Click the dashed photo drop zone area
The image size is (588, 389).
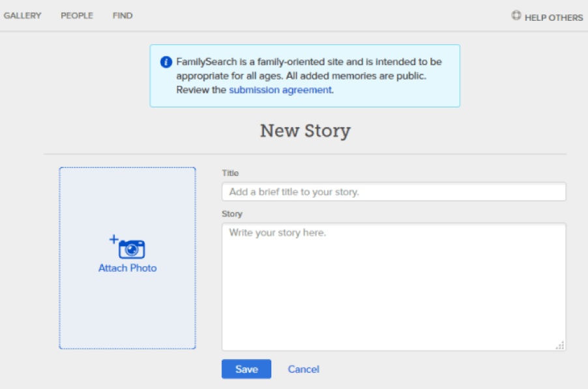point(128,258)
